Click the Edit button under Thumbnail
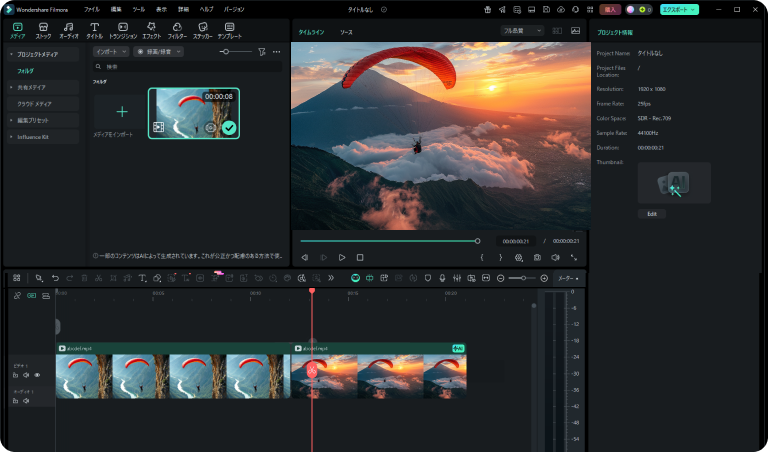The image size is (768, 452). (x=651, y=214)
